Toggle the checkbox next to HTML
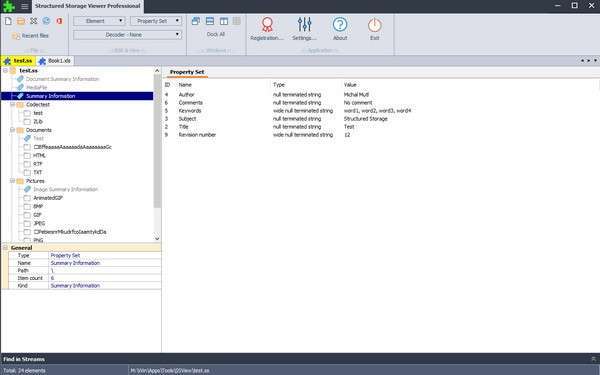This screenshot has width=600, height=375. 27,156
